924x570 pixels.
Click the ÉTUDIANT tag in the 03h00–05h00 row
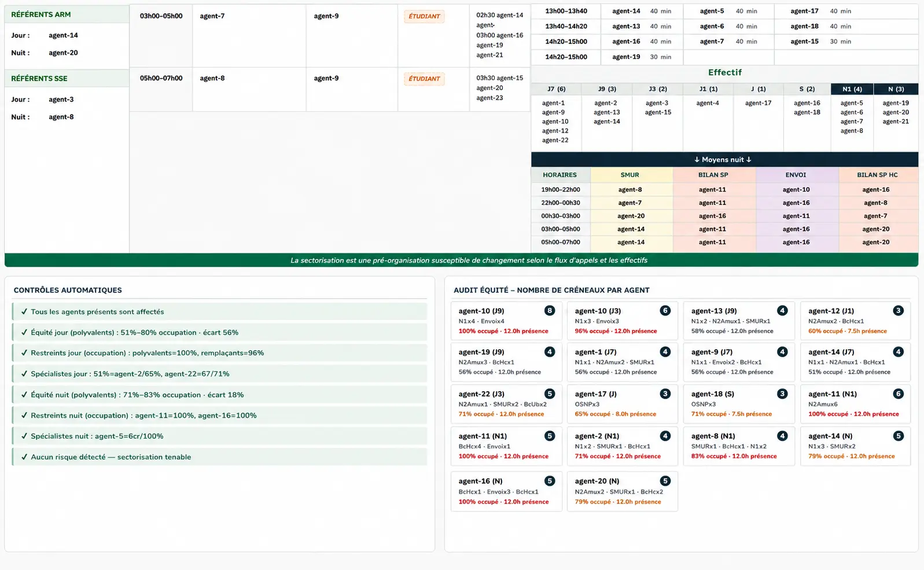[424, 16]
